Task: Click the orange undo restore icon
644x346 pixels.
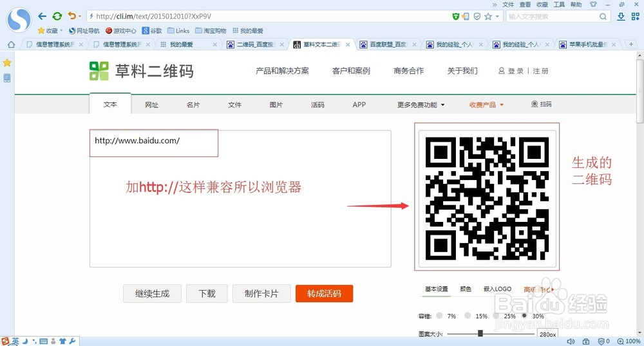Action: [x=72, y=16]
